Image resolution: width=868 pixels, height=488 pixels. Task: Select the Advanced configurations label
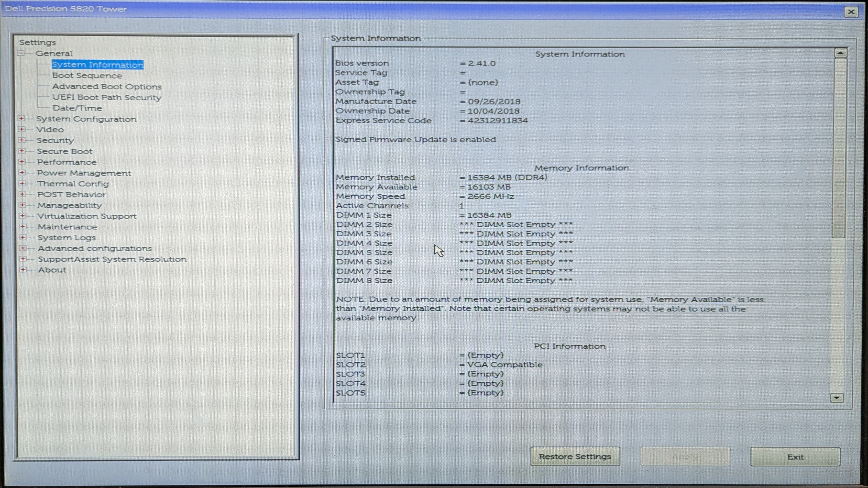95,248
